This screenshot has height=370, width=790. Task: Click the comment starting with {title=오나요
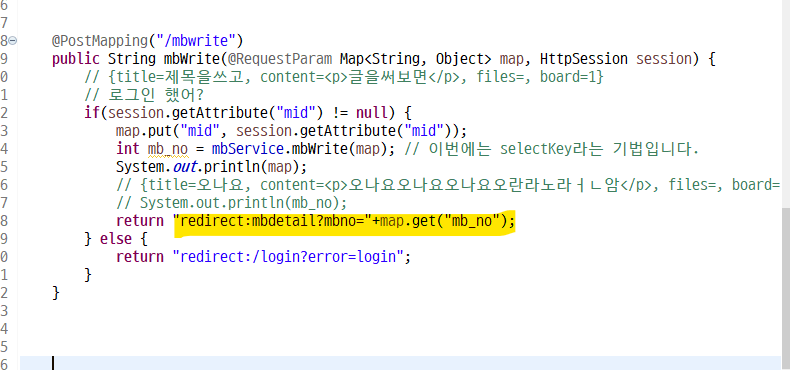point(448,185)
